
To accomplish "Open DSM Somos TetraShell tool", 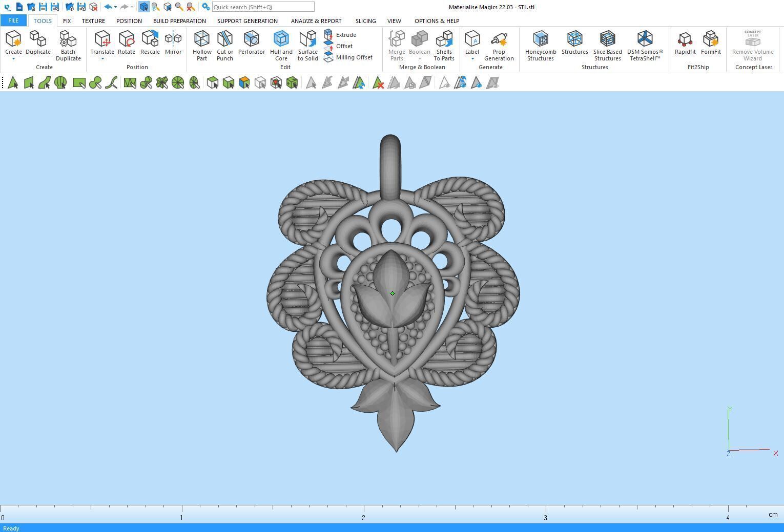I will (x=645, y=46).
